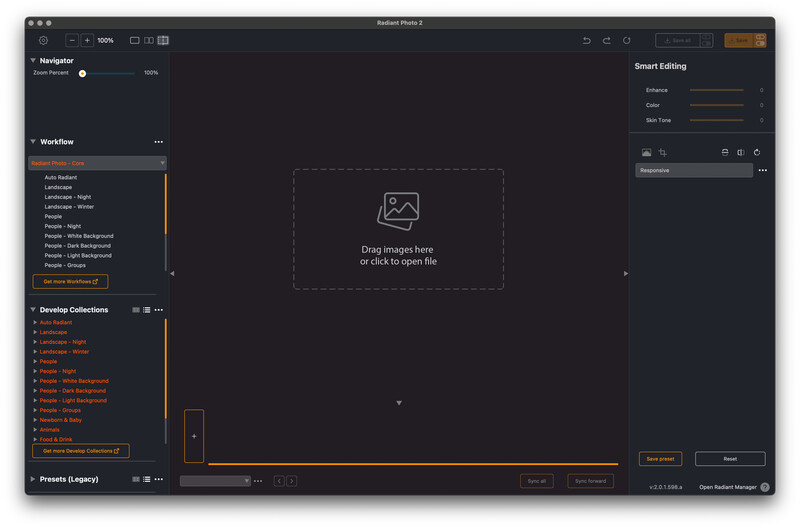This screenshot has width=800, height=528.
Task: Open the Workflow panel more options menu
Action: (x=159, y=142)
